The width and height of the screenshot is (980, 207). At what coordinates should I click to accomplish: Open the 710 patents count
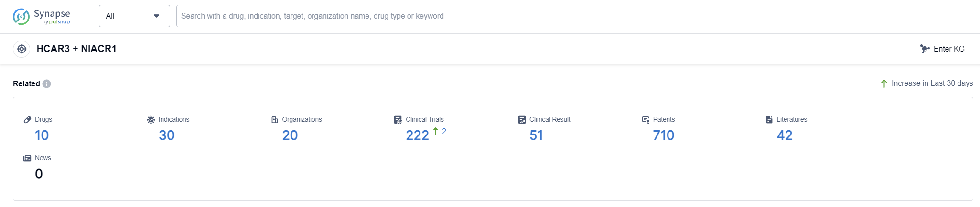click(x=663, y=135)
